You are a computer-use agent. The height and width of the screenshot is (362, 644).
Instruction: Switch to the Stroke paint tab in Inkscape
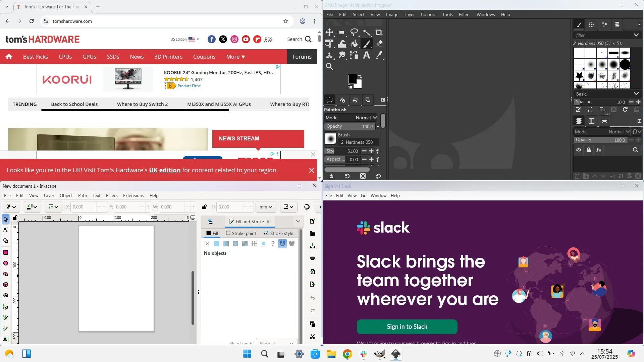click(241, 233)
